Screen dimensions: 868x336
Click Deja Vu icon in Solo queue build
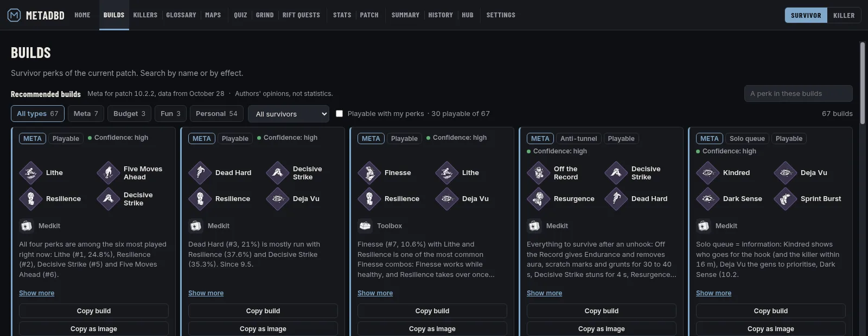coord(786,173)
